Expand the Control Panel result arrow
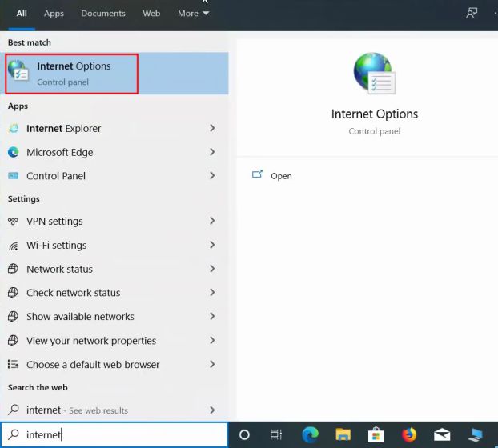This screenshot has width=498, height=448. click(212, 175)
